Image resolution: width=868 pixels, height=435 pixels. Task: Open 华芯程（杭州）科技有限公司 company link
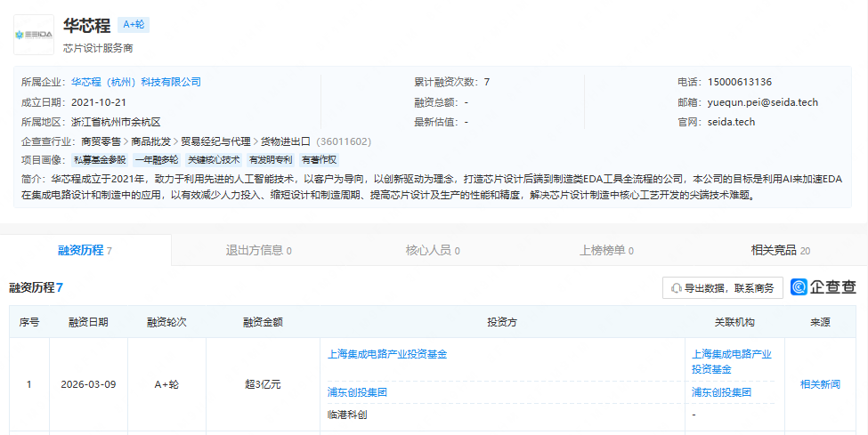tap(136, 82)
